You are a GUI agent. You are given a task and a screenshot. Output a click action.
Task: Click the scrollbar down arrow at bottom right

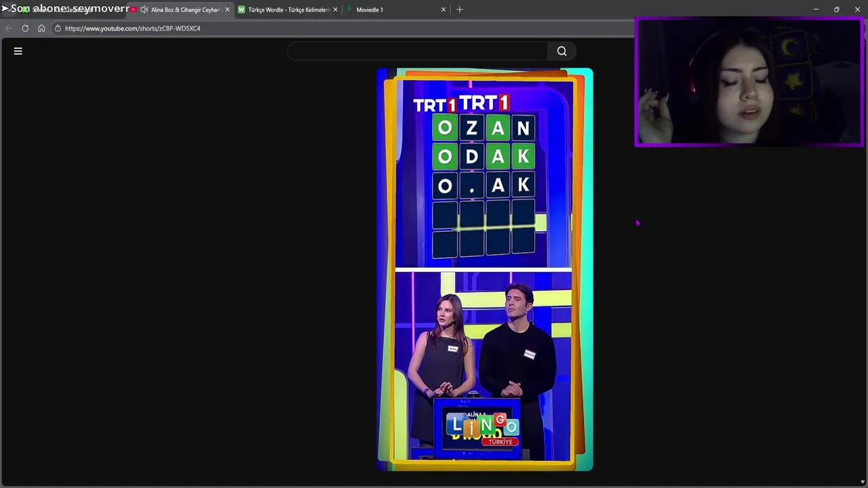point(863,482)
